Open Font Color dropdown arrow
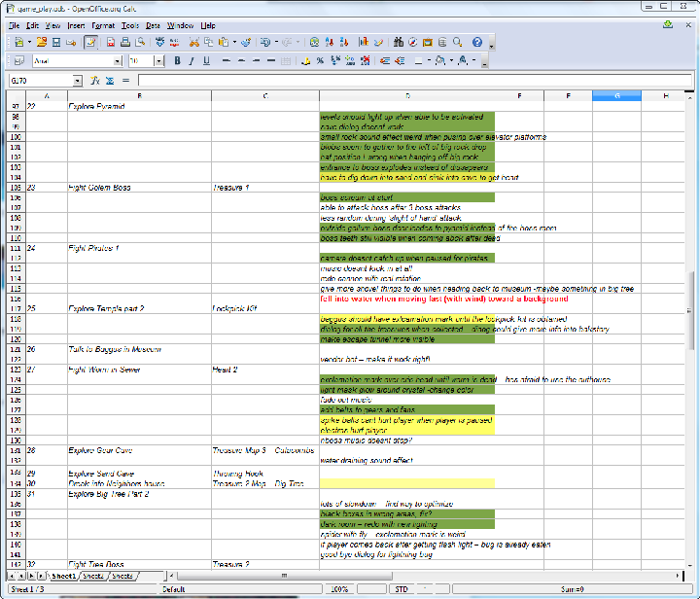 click(473, 60)
